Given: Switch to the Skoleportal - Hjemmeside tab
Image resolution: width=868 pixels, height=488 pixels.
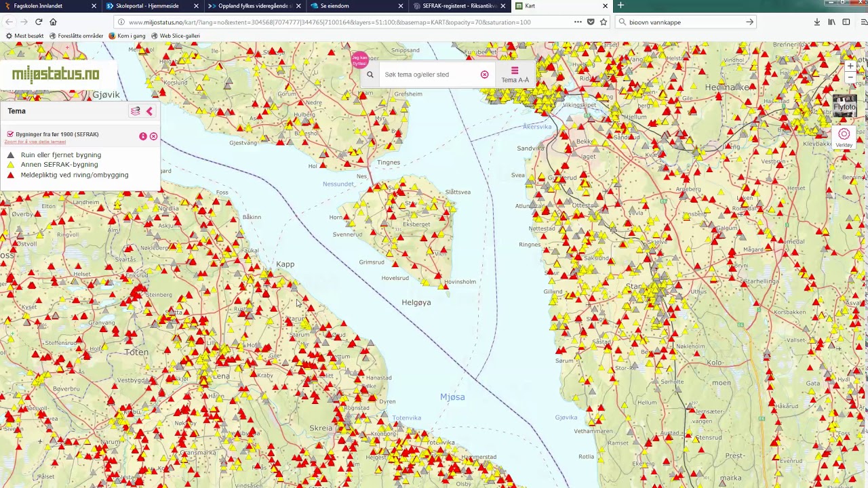Looking at the screenshot, I should [x=146, y=6].
